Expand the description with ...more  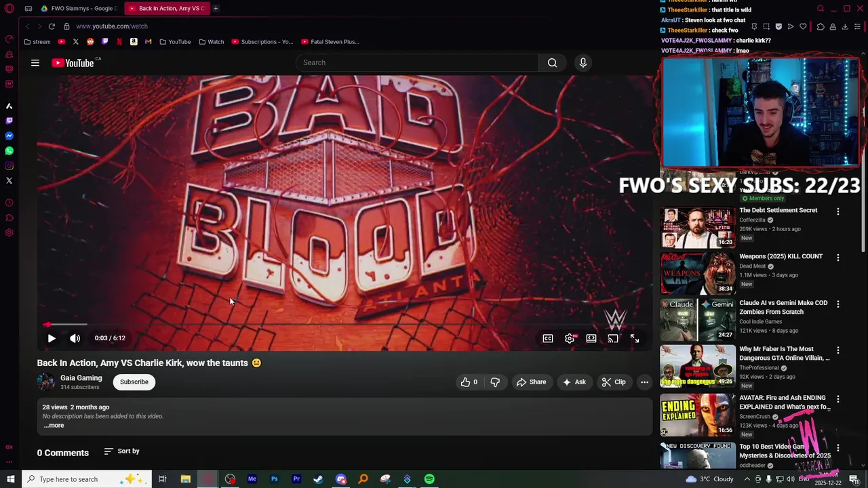54,426
